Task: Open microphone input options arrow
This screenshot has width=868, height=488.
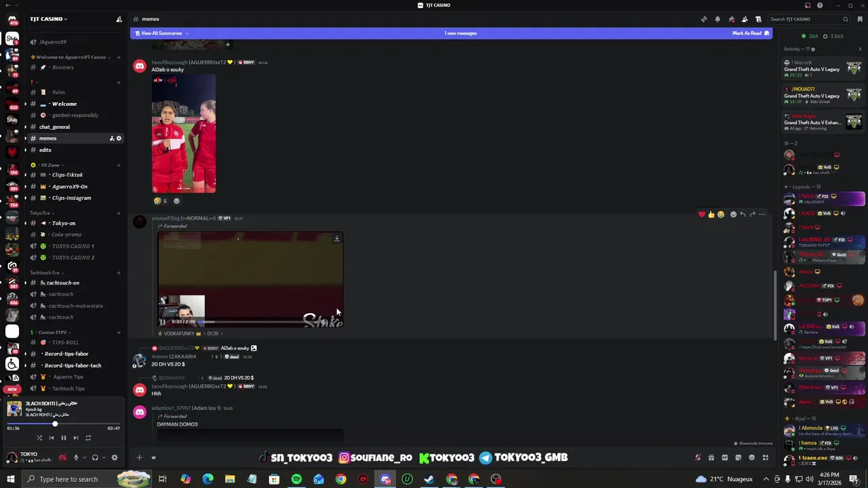Action: click(84, 457)
